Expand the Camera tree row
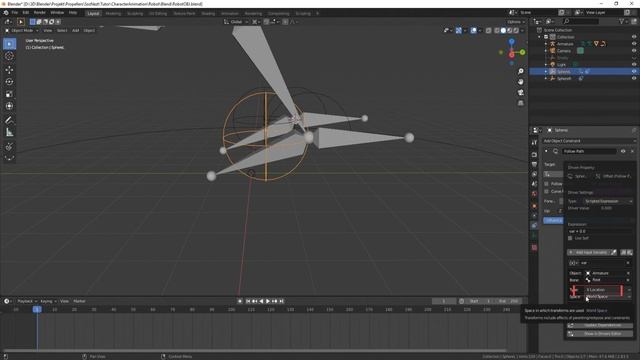This screenshot has width=640, height=360. [546, 51]
